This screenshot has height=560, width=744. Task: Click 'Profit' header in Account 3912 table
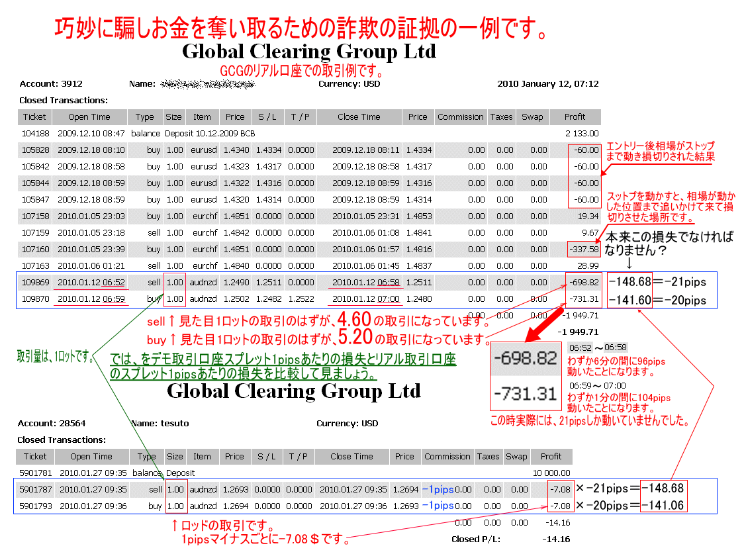575,117
